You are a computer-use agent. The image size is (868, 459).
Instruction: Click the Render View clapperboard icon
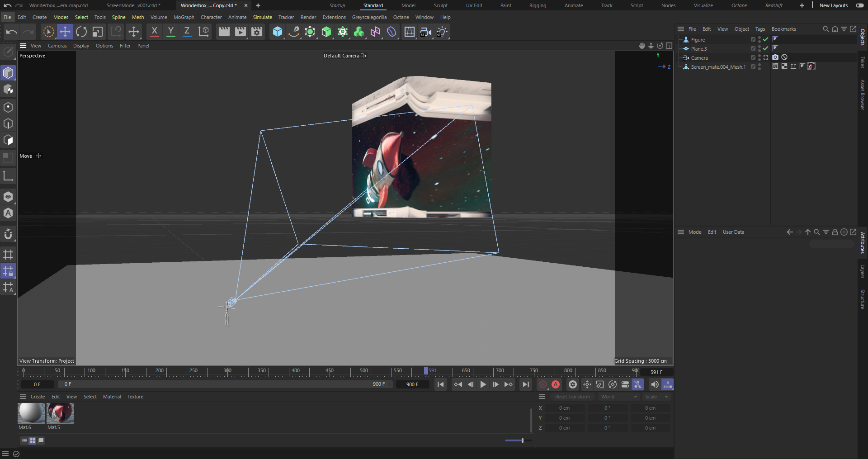coord(224,32)
